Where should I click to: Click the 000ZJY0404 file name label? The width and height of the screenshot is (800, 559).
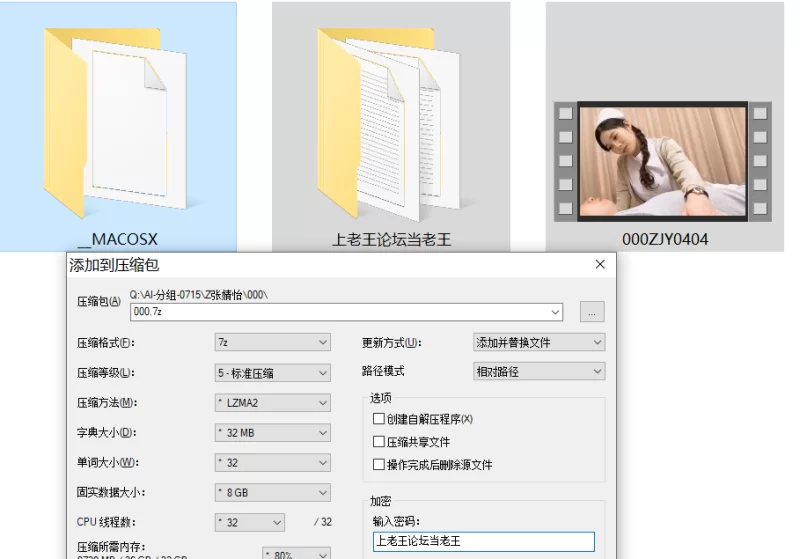pos(665,239)
